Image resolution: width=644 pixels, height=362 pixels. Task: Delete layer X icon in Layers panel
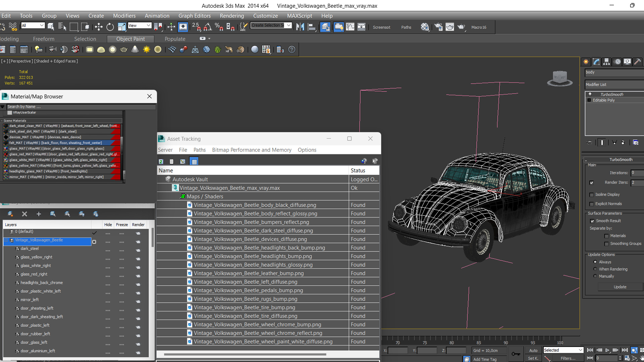pos(24,214)
